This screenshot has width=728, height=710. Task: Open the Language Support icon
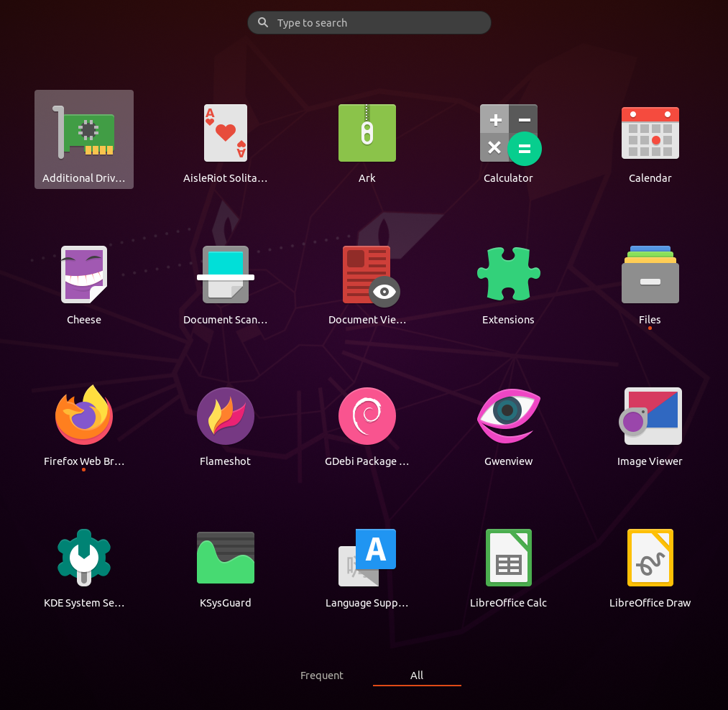point(367,557)
